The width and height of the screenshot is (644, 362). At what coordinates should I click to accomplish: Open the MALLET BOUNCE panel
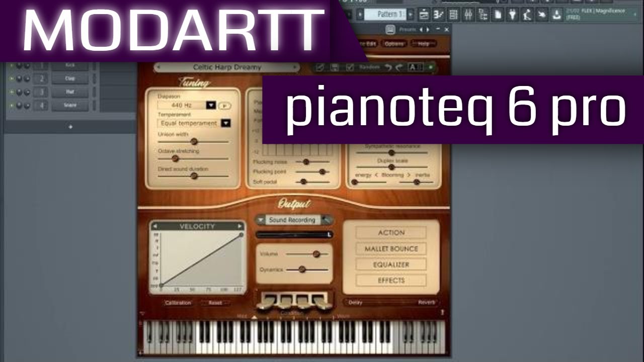point(391,248)
